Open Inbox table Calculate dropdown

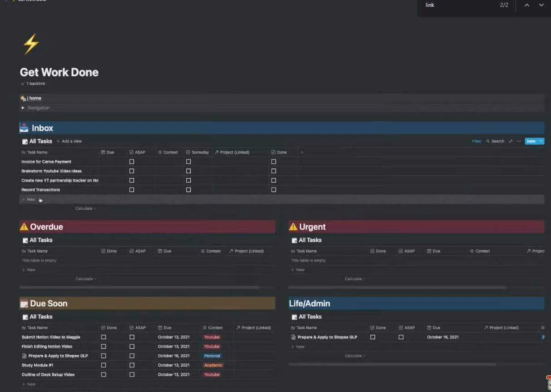[86, 208]
